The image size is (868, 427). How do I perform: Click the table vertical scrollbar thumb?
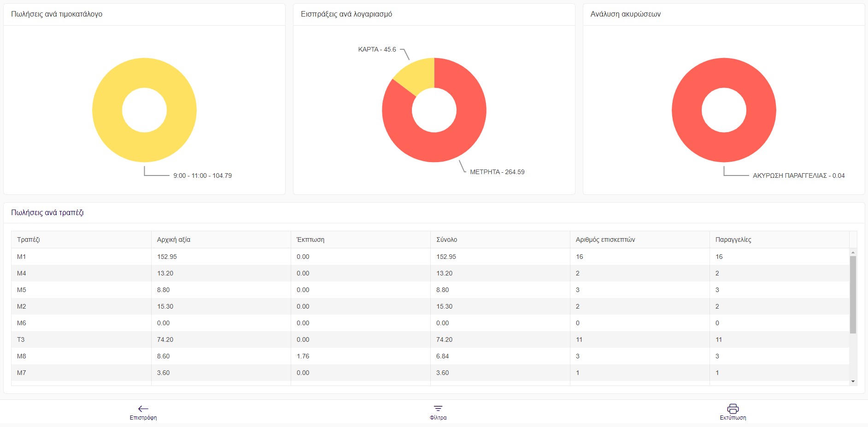click(853, 295)
